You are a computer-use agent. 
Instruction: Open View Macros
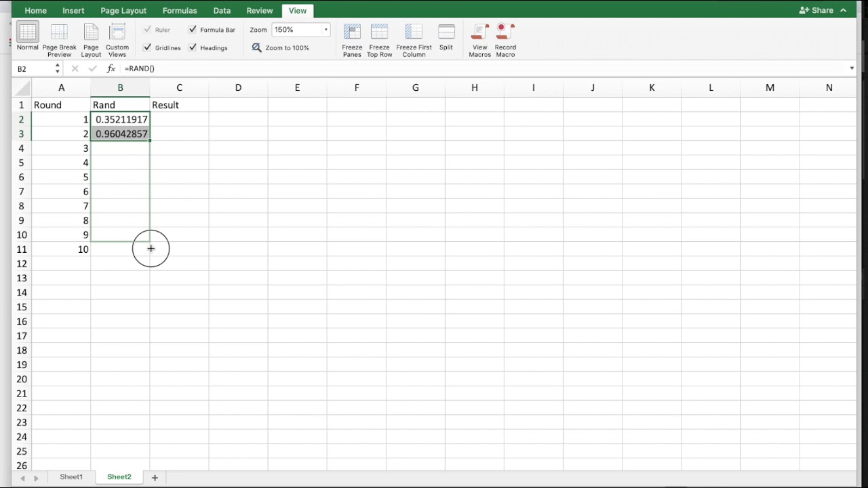click(479, 41)
